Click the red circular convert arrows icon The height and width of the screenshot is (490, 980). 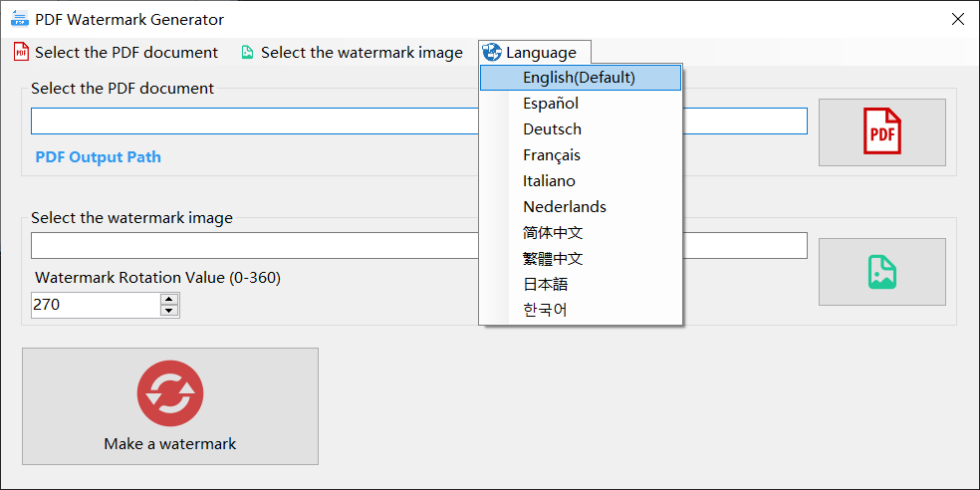[x=170, y=393]
